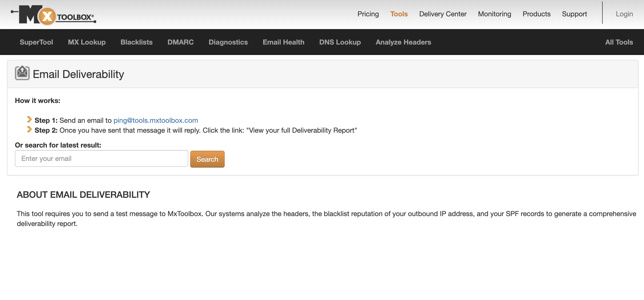644x300 pixels.
Task: Go to Delivery Center
Action: click(x=442, y=14)
